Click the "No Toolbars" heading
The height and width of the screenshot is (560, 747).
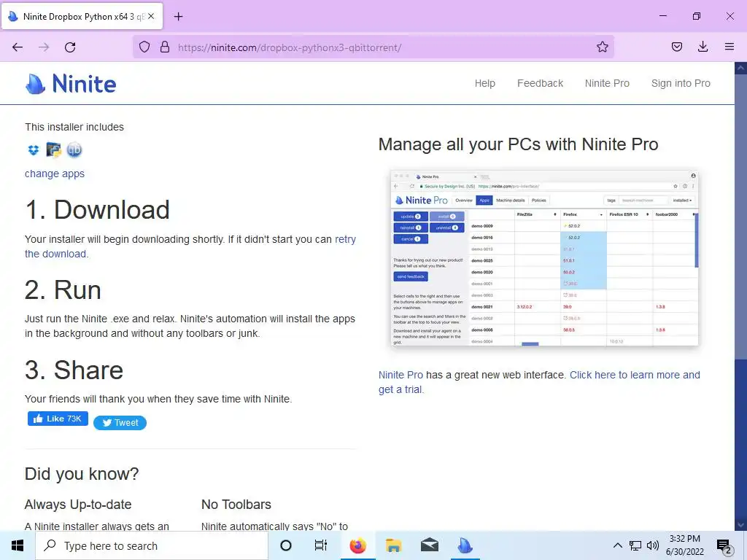[x=236, y=505]
